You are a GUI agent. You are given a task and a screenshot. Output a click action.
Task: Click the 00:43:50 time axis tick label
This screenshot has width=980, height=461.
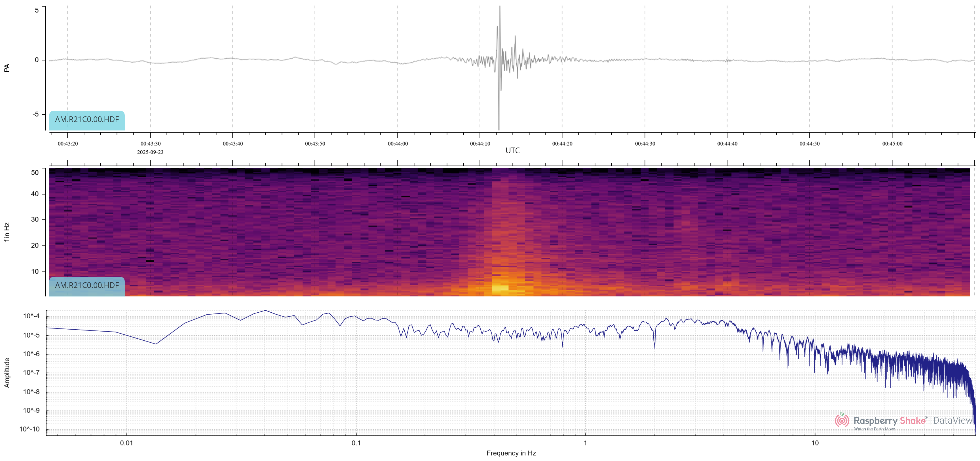tap(315, 144)
